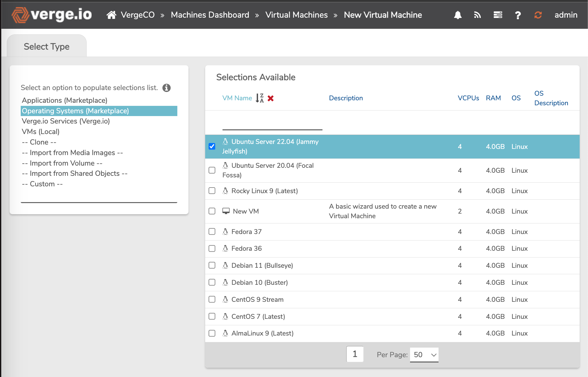
Task: Check the Rocky Linux 9 checkbox
Action: (x=212, y=191)
